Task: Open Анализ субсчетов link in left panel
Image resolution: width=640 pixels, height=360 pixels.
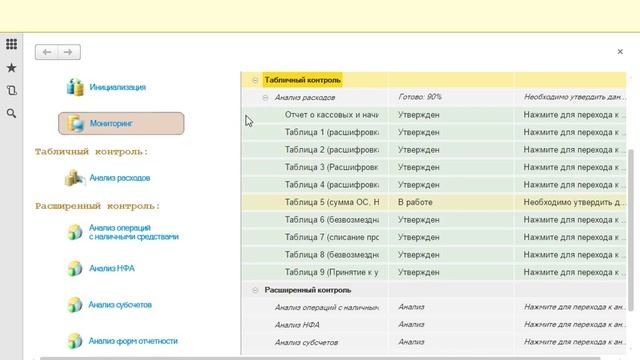Action: coord(120,305)
